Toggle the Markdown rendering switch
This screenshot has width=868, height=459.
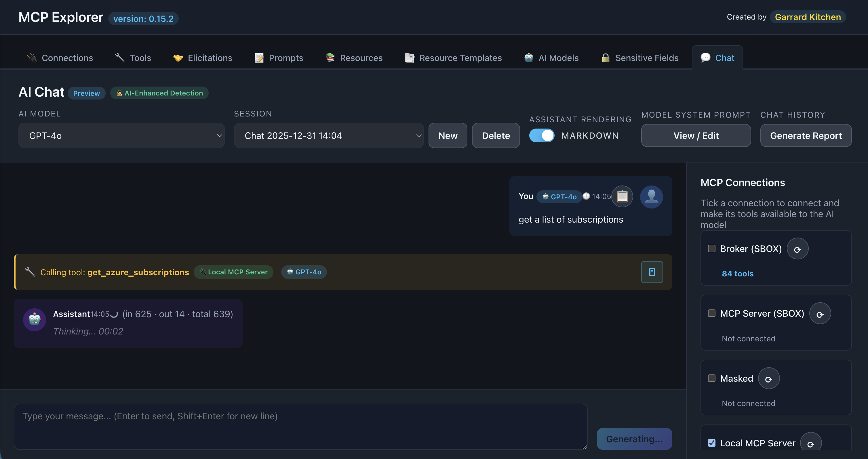tap(541, 136)
